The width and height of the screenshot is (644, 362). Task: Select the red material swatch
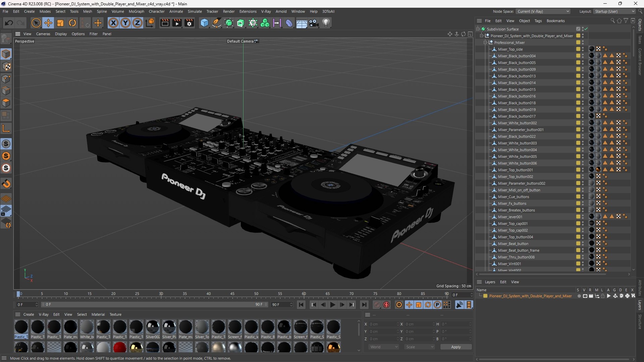[x=120, y=347]
